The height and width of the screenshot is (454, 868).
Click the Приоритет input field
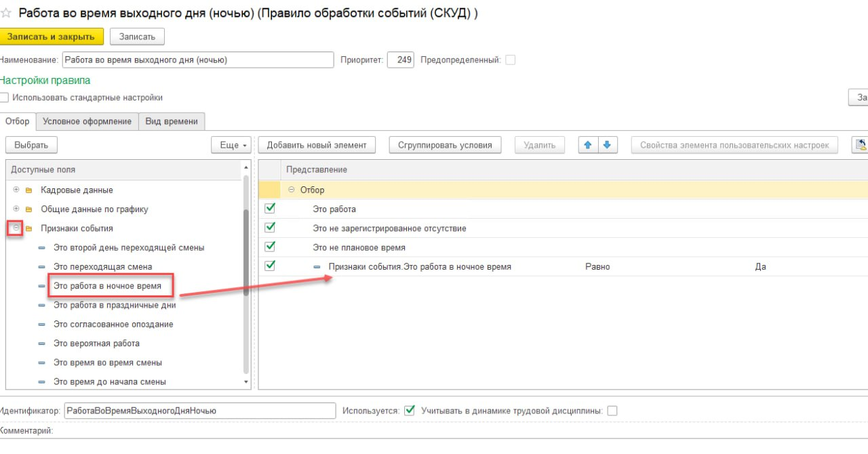coord(401,60)
